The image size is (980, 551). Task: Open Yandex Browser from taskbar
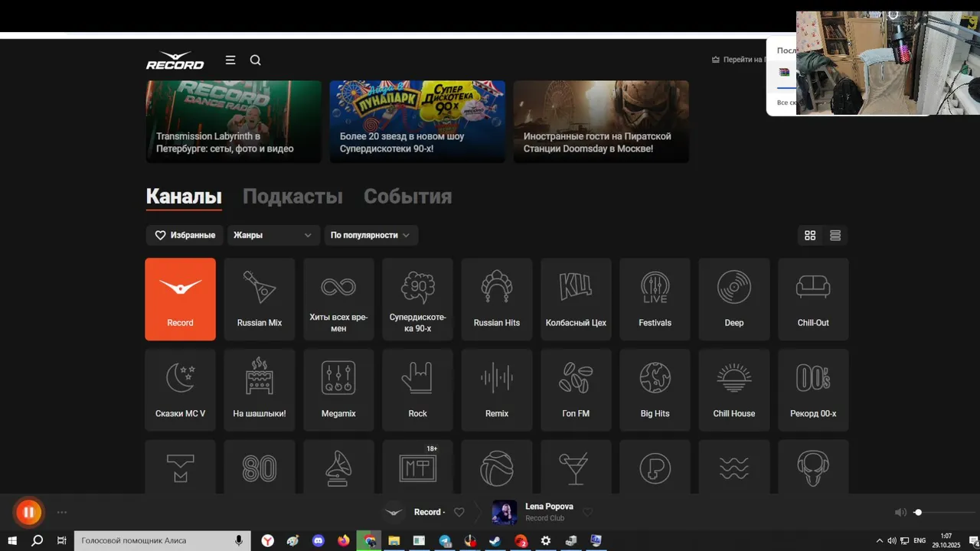coord(268,541)
